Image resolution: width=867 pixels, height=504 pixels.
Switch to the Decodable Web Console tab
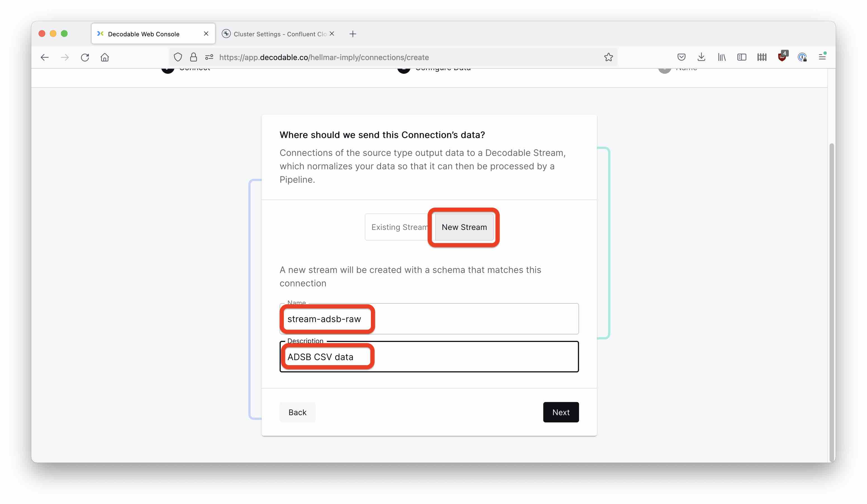point(148,34)
